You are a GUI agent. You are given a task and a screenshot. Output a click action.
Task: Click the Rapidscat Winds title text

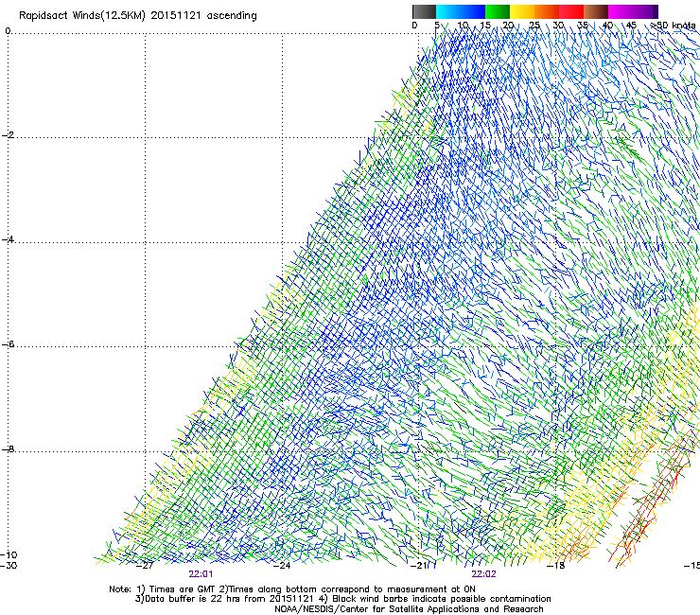pyautogui.click(x=138, y=16)
